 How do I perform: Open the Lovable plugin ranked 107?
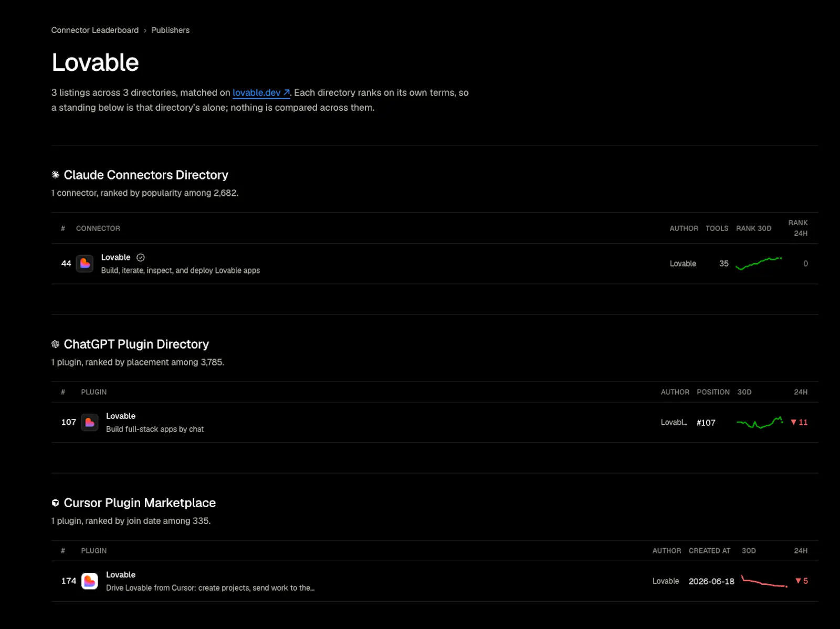121,416
